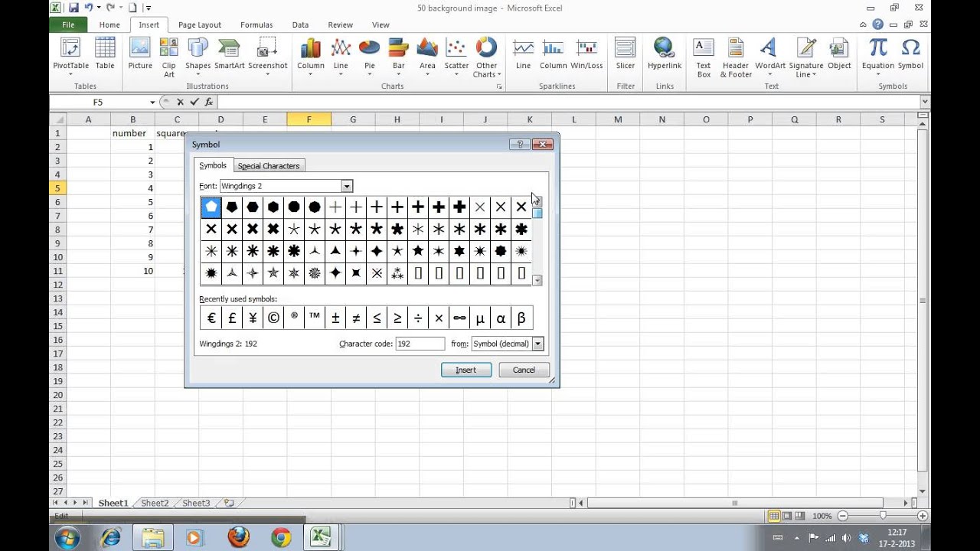Expand the 'from' Symbol (decimal) dropdown

[x=537, y=344]
